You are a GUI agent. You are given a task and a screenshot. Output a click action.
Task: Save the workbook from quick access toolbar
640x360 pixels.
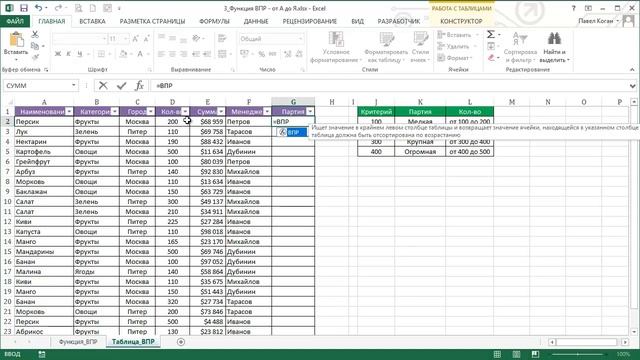[x=24, y=8]
